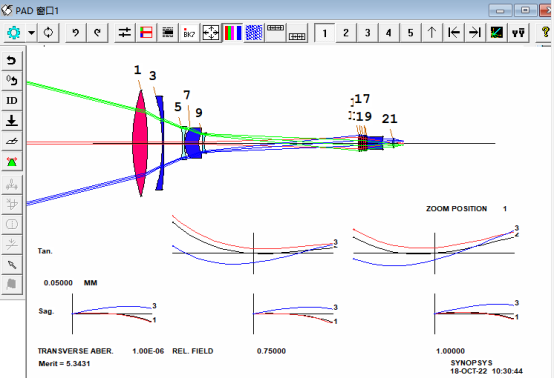The height and width of the screenshot is (379, 554).
Task: Click the grayed cross-and-box sidebar icon
Action: pyautogui.click(x=12, y=204)
